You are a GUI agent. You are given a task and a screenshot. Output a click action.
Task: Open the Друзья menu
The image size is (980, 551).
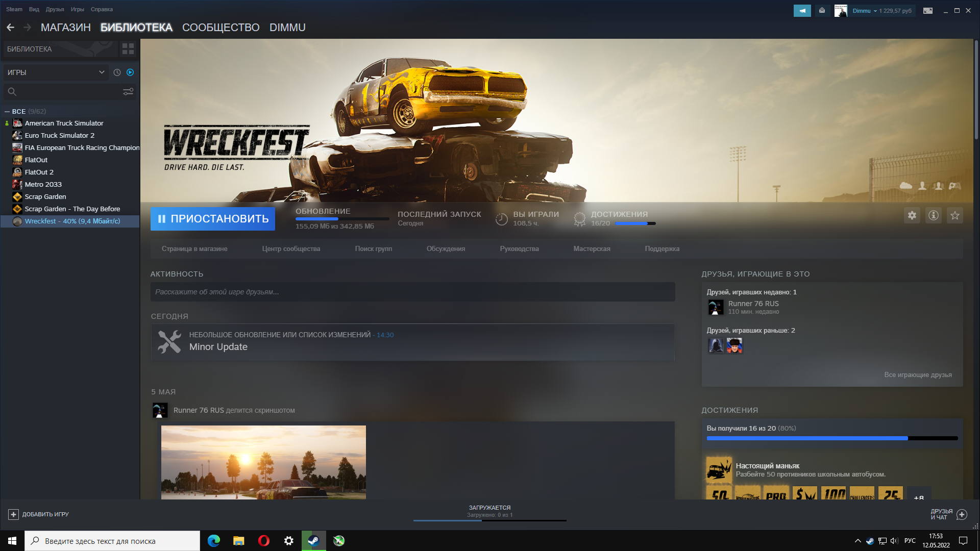pos(55,9)
